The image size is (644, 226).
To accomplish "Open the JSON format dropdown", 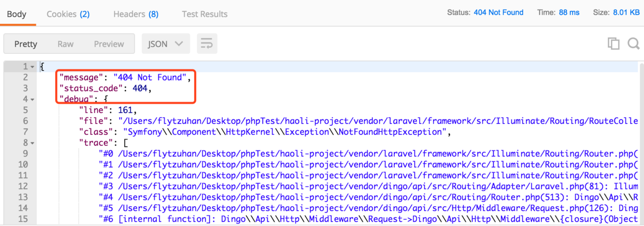I will pos(165,44).
